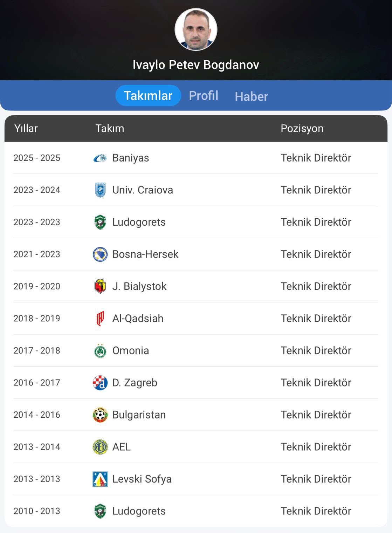Viewport: 392px width, 533px height.
Task: Click the Bosna-Hersek federation badge
Action: pos(100,254)
